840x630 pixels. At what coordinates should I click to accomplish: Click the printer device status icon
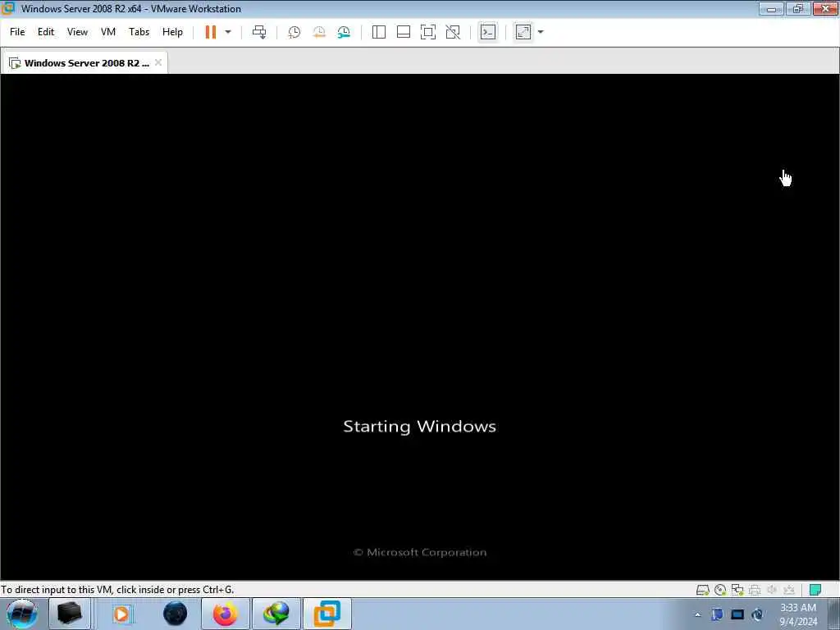pos(755,590)
